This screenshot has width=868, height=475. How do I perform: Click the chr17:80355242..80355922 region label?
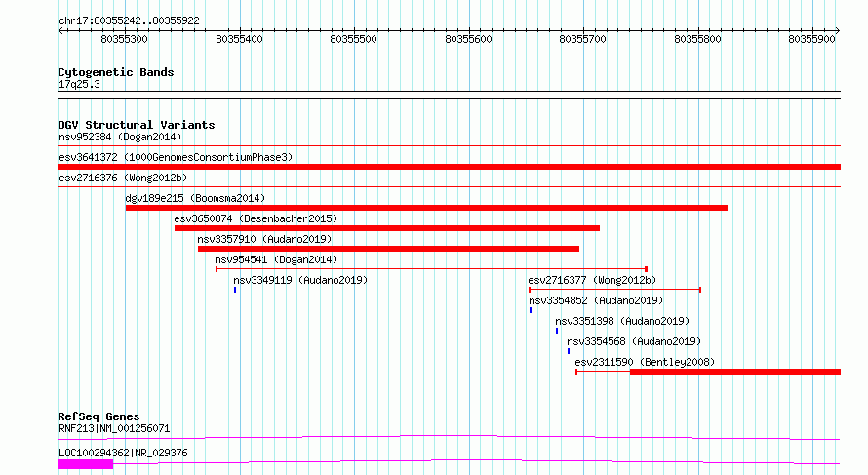point(129,20)
